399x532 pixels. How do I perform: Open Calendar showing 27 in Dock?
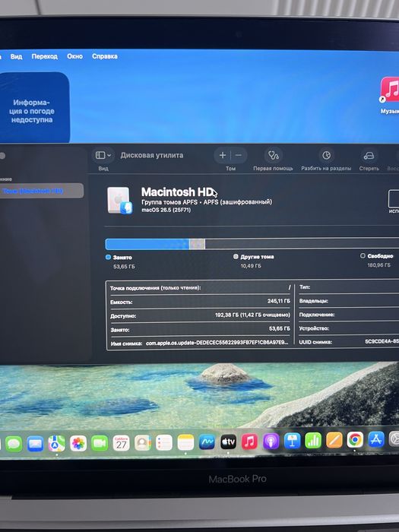click(121, 443)
